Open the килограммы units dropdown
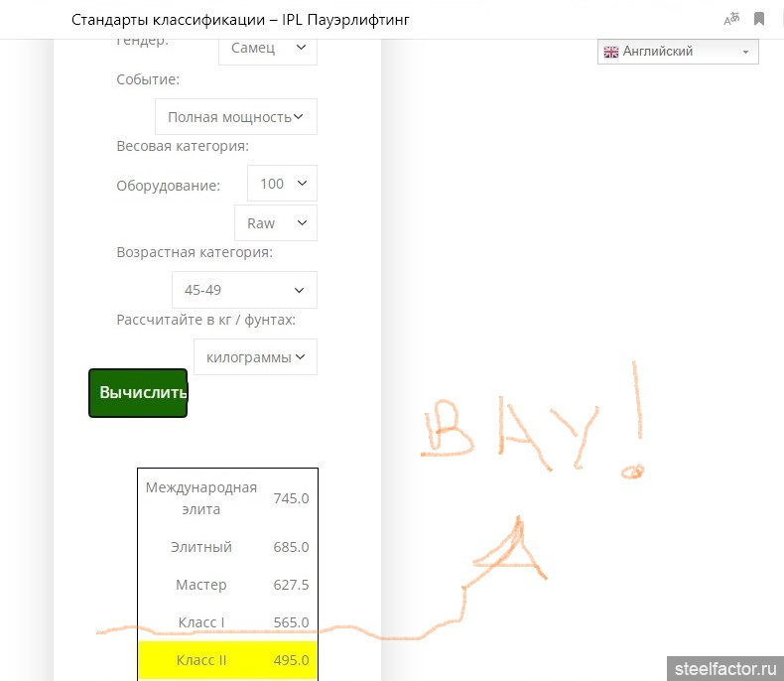The image size is (784, 681). pyautogui.click(x=255, y=357)
